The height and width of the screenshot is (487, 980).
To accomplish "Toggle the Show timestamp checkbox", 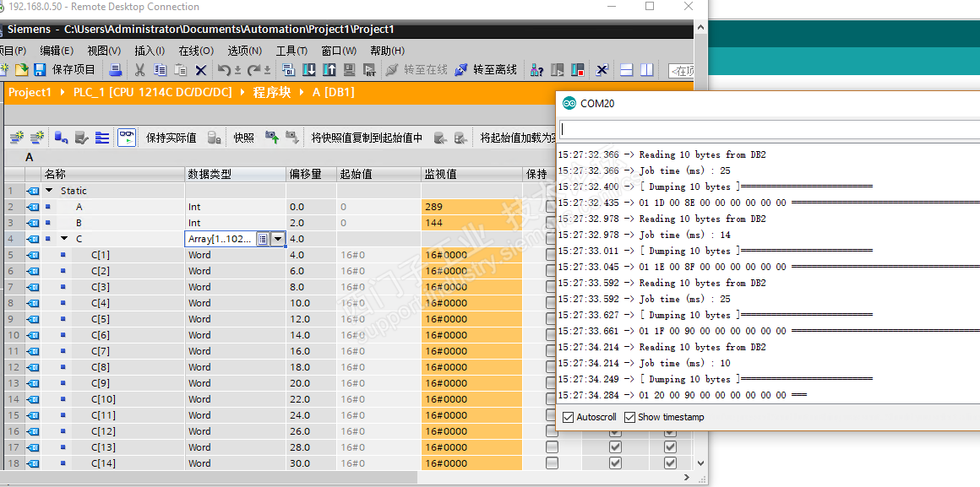I will (630, 417).
